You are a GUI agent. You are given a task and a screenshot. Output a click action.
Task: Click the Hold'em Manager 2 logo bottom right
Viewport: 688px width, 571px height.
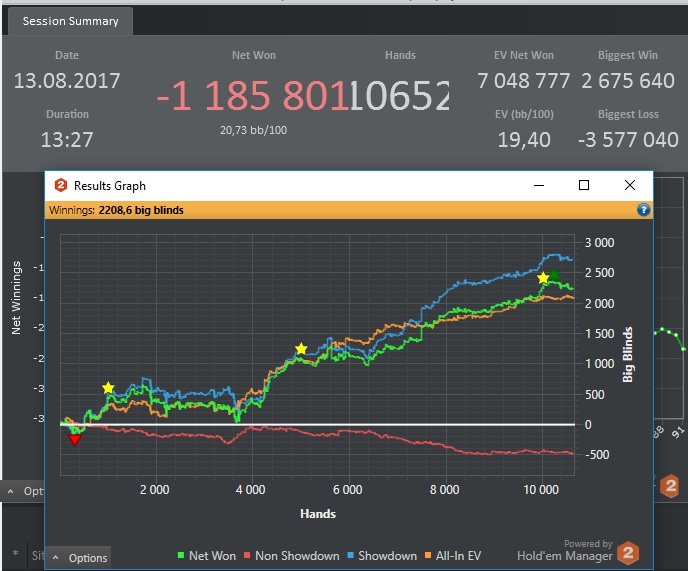click(x=628, y=553)
